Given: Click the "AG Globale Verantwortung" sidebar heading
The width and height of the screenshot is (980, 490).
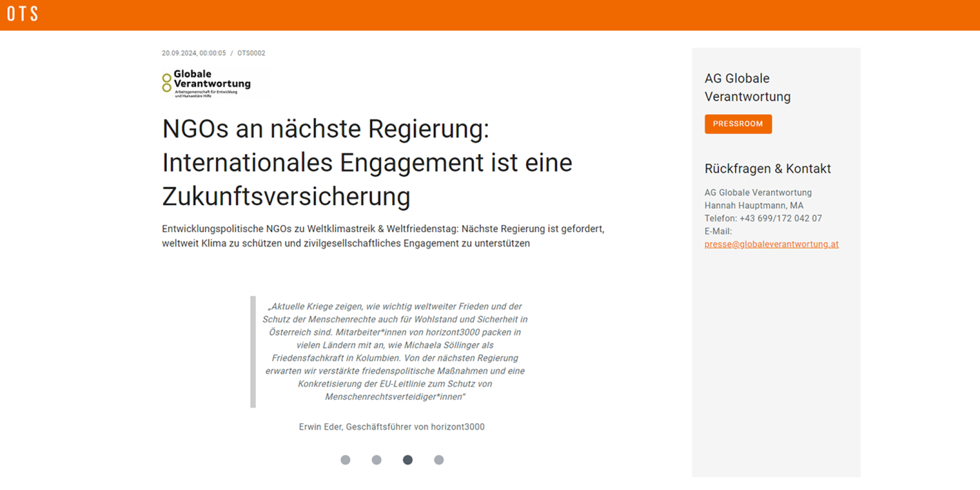Looking at the screenshot, I should click(x=747, y=87).
